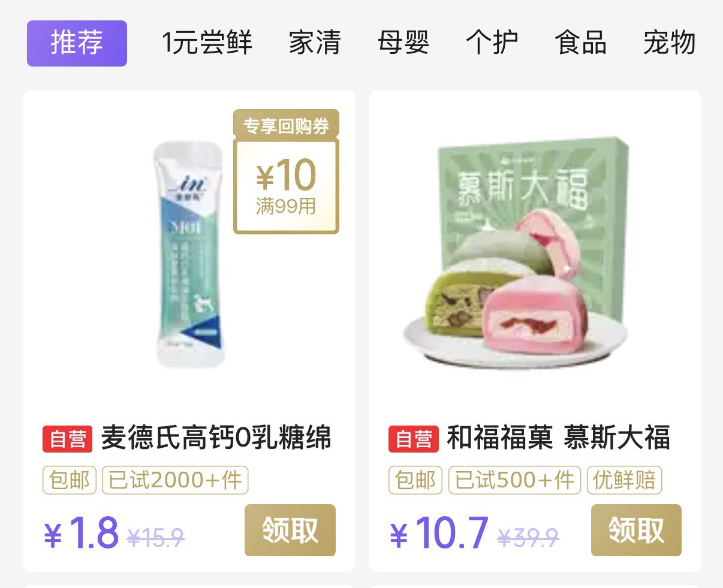Click 领取 for 慕斯大福 product

click(636, 530)
